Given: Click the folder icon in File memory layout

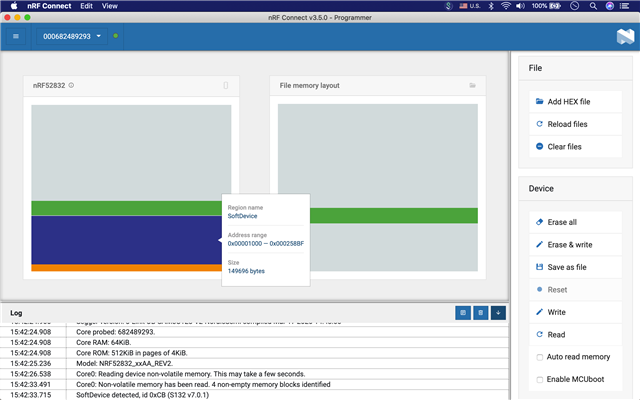Looking at the screenshot, I should pyautogui.click(x=472, y=85).
